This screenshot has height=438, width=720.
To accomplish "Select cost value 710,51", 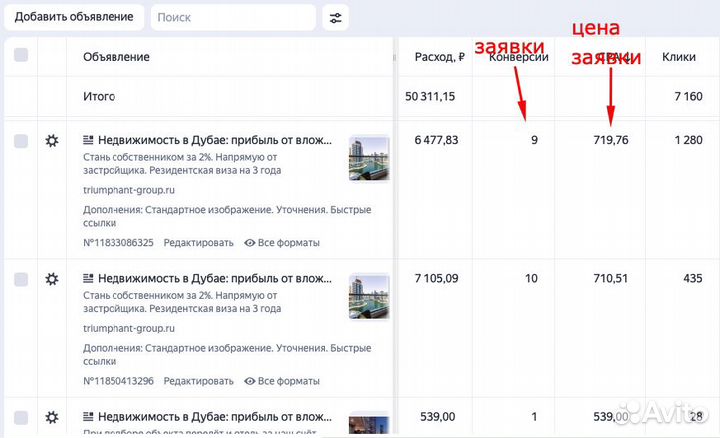I will click(x=610, y=278).
